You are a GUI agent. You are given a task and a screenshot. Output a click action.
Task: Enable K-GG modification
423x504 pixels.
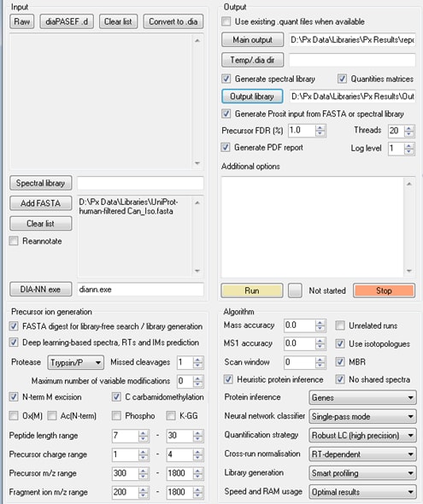[171, 416]
